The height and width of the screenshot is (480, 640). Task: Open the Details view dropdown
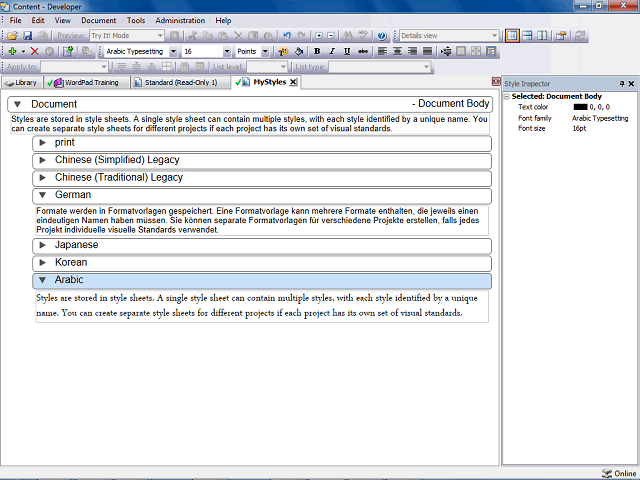point(494,36)
